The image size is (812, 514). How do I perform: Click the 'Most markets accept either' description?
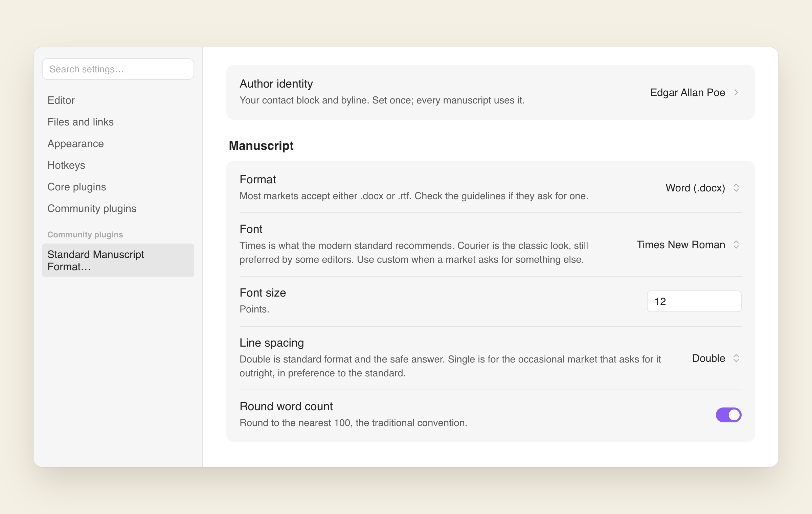pyautogui.click(x=414, y=196)
